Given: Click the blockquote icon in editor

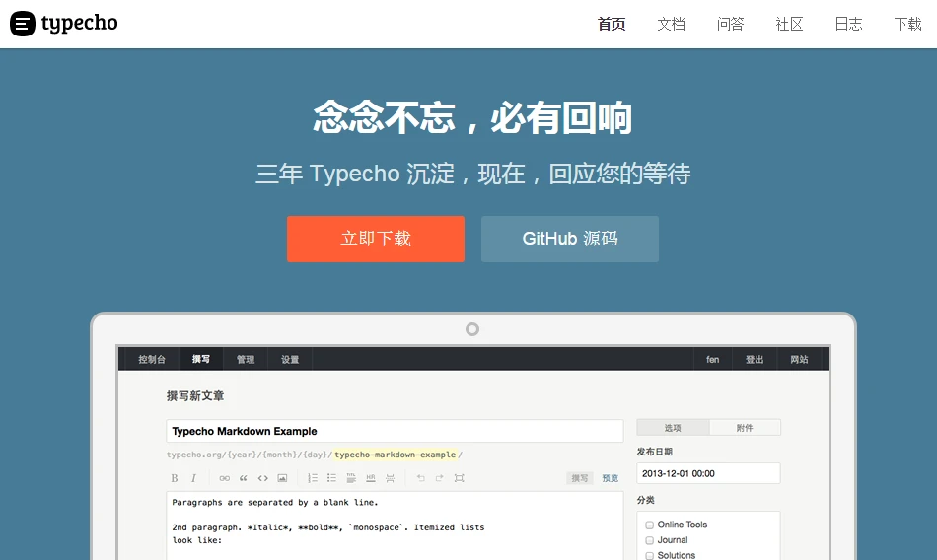Looking at the screenshot, I should pos(244,478).
